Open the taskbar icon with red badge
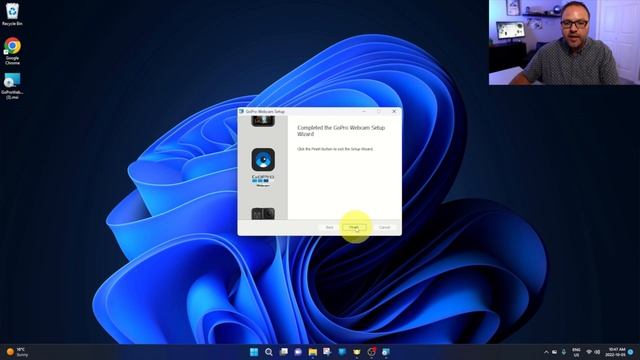640x360 pixels. click(371, 352)
